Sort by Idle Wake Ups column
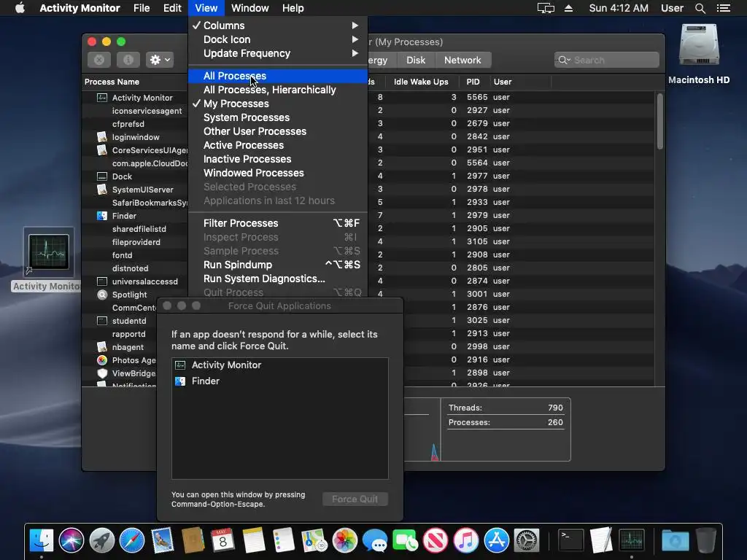747x560 pixels. click(x=421, y=82)
